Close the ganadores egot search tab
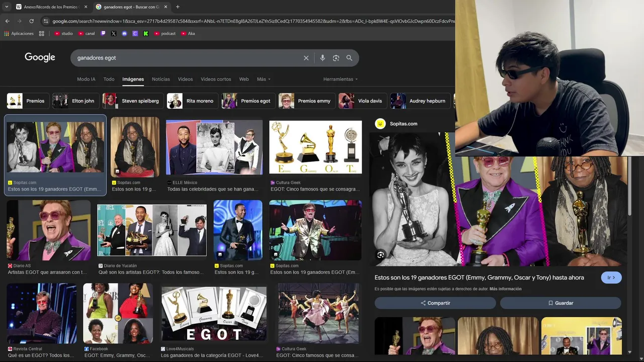This screenshot has height=362, width=644. tap(166, 7)
